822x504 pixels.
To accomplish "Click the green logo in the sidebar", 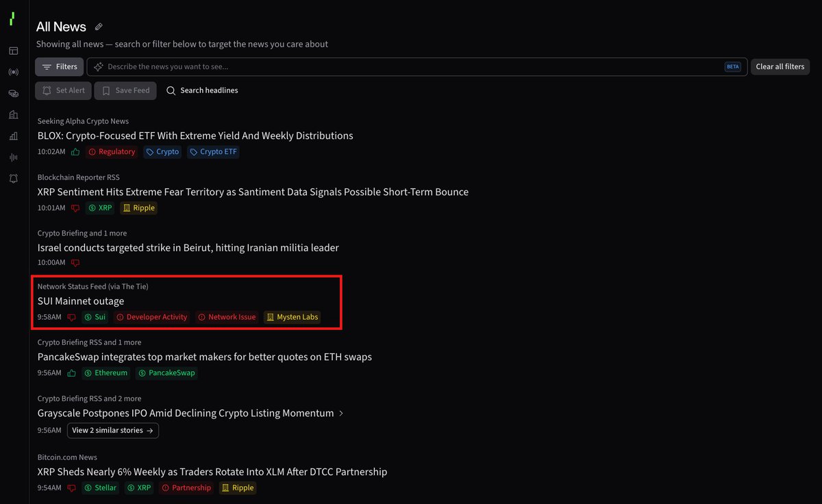I will [12, 19].
